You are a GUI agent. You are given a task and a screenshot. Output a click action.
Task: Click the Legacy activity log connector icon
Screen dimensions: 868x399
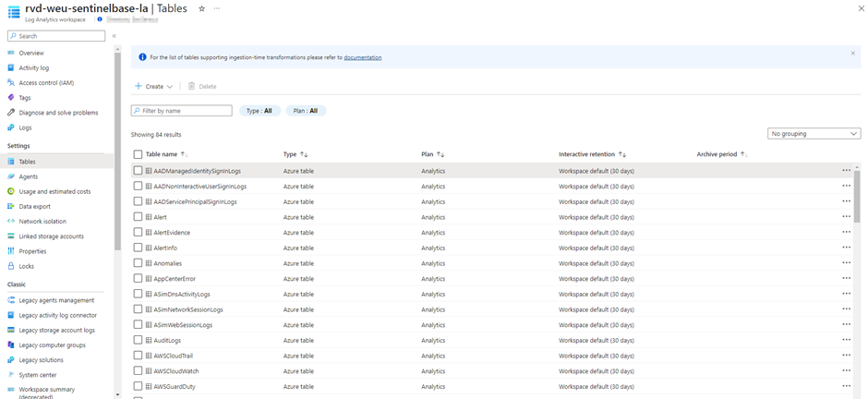pyautogui.click(x=11, y=316)
